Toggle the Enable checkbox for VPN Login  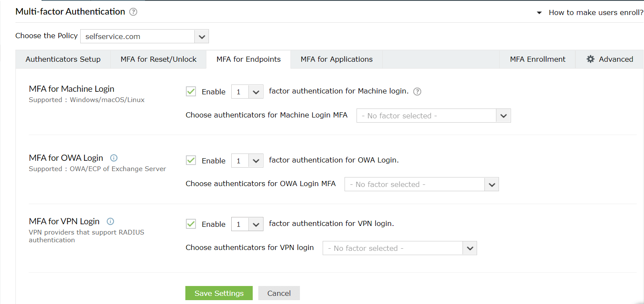coord(190,223)
